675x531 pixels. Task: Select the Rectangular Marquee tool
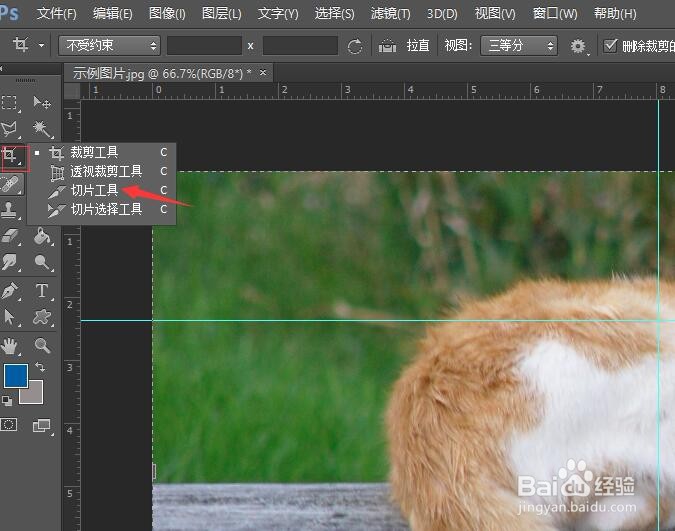9,103
